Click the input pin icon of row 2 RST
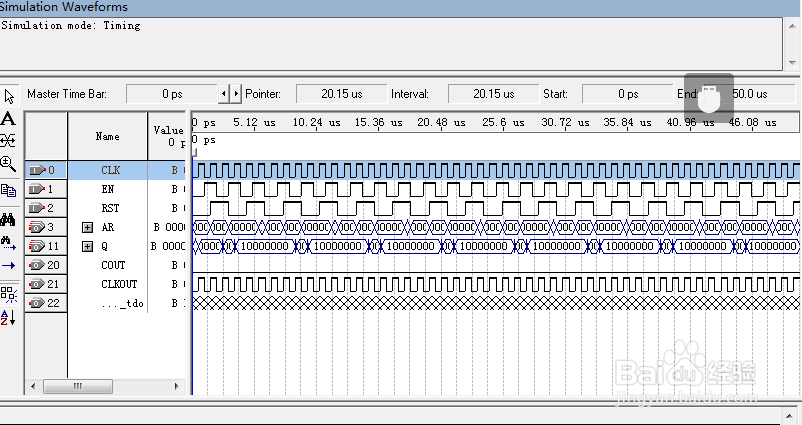Screen dimensions: 802x425 37,208
